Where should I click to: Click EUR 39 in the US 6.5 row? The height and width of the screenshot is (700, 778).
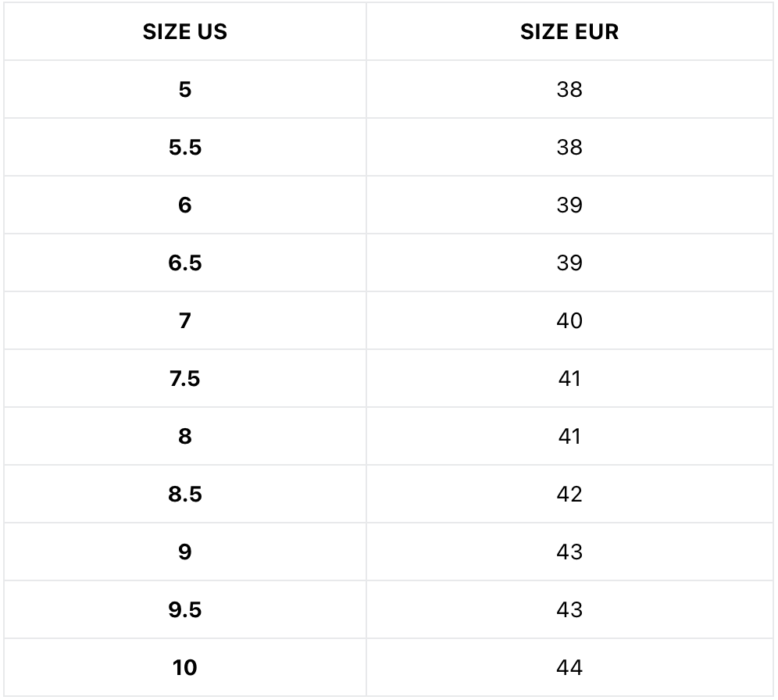569,263
